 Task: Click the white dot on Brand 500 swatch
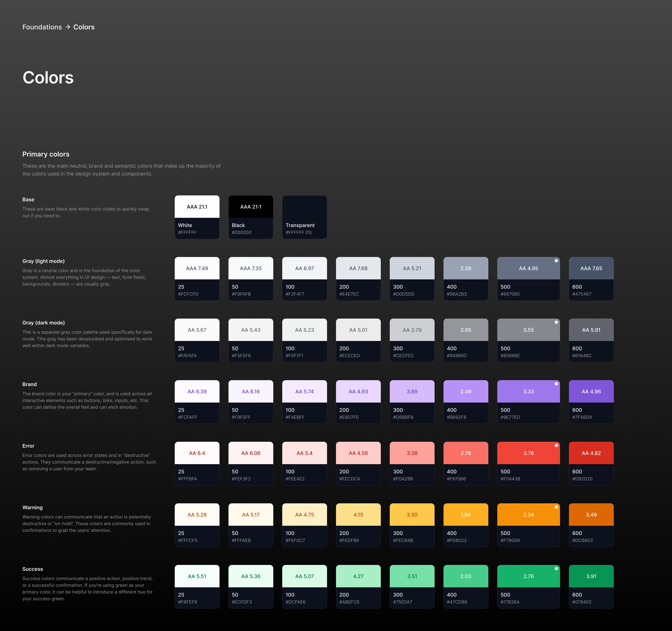click(556, 384)
